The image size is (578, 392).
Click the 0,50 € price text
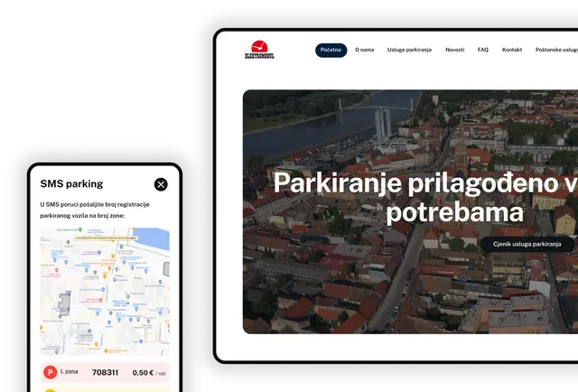143,373
